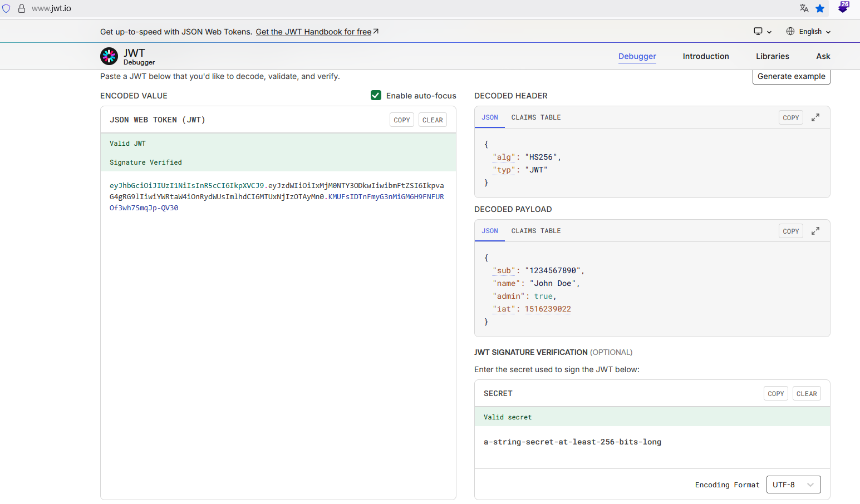Click the "alg" key in the header

click(504, 157)
